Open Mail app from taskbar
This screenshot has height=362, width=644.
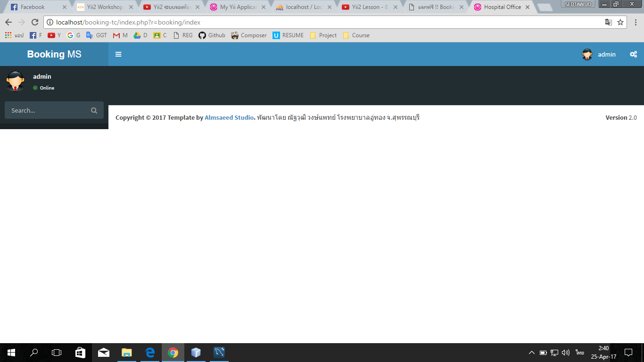point(103,353)
